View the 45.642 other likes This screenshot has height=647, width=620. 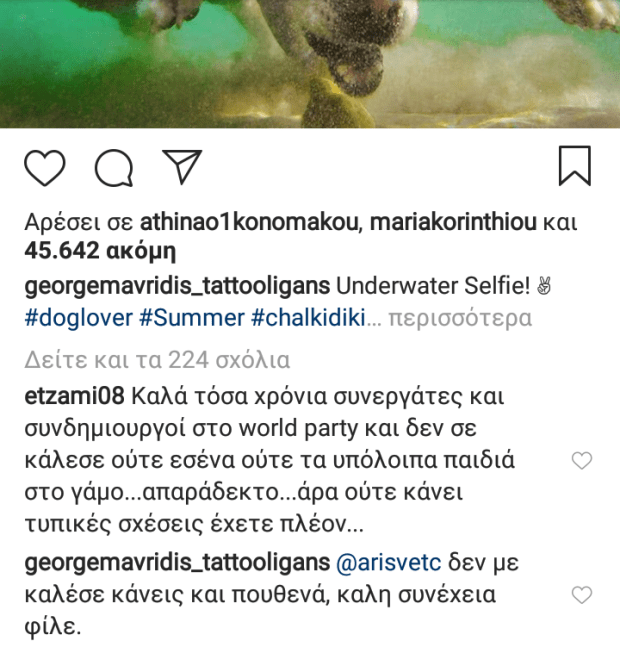tap(100, 251)
